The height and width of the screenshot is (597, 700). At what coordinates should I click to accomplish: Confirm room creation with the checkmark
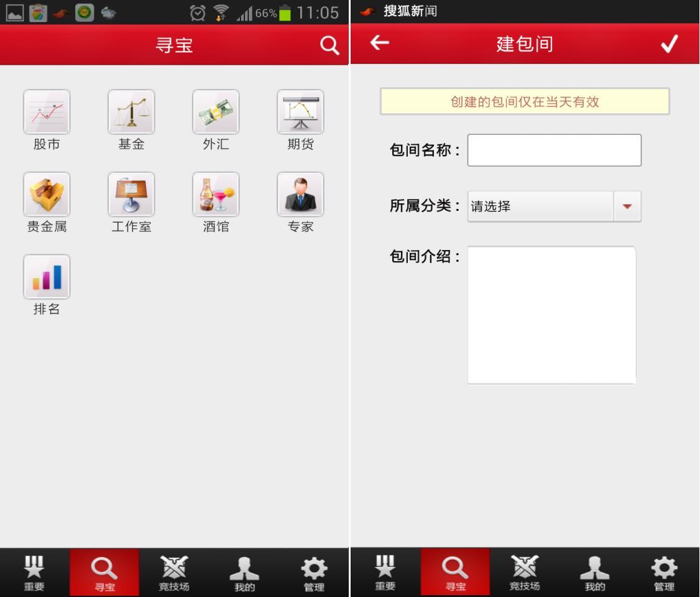669,44
